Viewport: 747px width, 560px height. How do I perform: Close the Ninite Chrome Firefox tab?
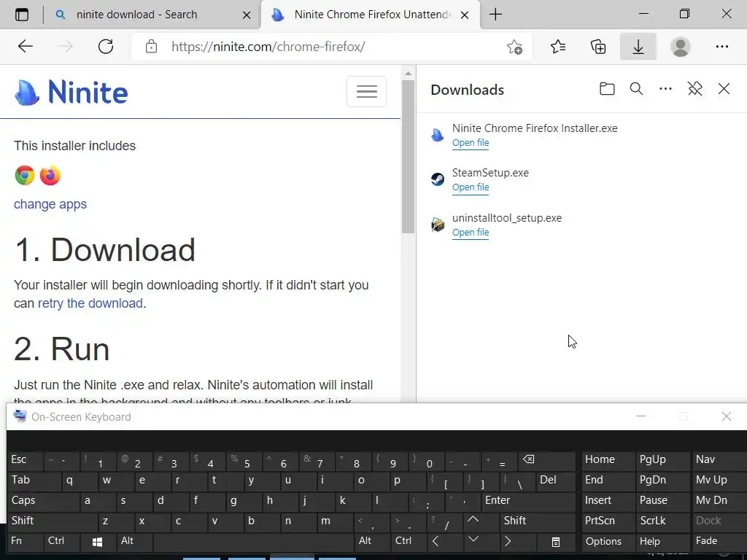pos(465,15)
